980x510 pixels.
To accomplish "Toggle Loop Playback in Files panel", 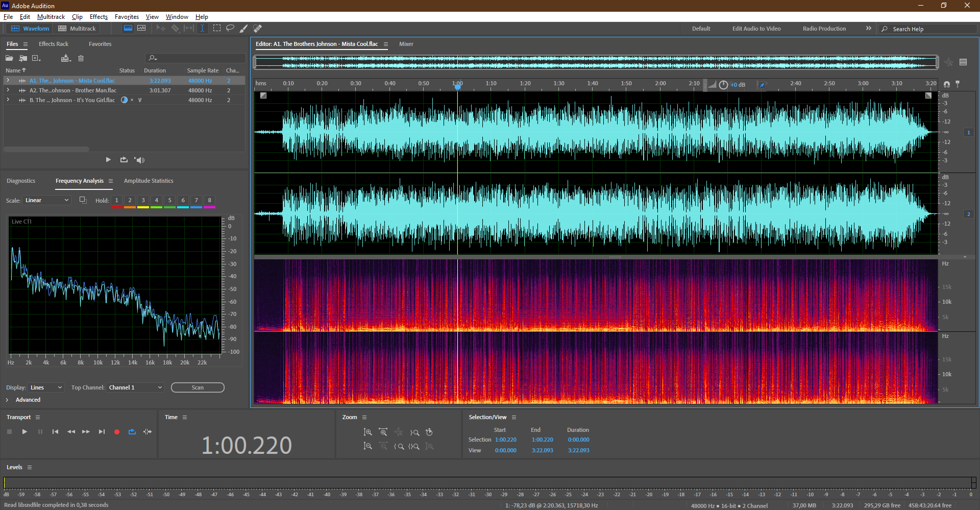I will (124, 160).
